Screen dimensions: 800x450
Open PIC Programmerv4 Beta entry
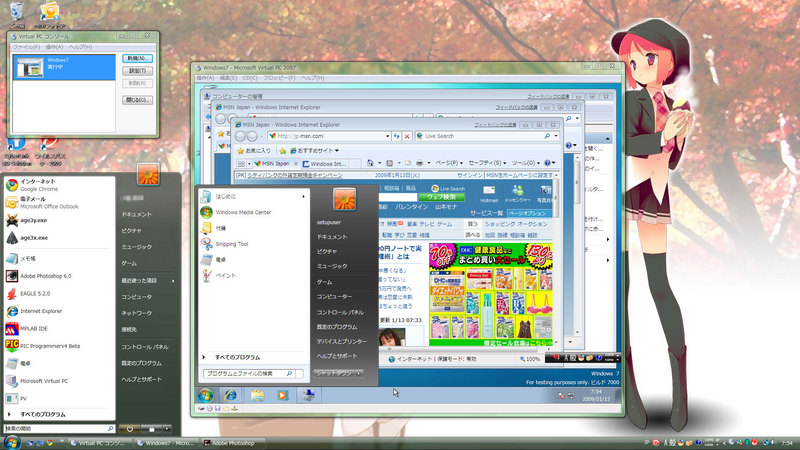tap(59, 346)
